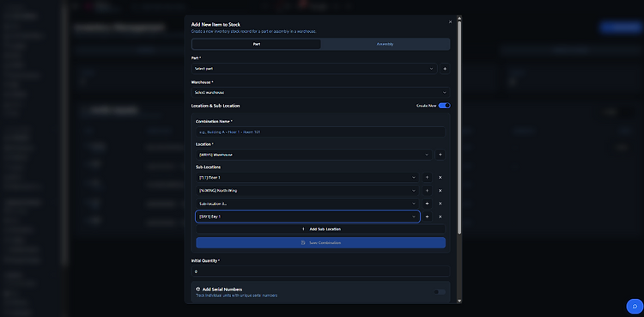Open the Location dropdown showing Warehouse
The image size is (644, 317).
(x=313, y=155)
